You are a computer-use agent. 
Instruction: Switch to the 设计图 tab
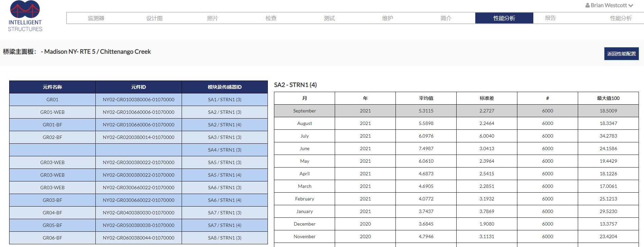coord(154,18)
